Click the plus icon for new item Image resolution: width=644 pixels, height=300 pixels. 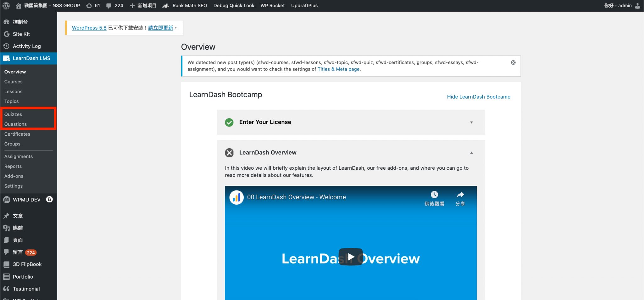pos(132,6)
